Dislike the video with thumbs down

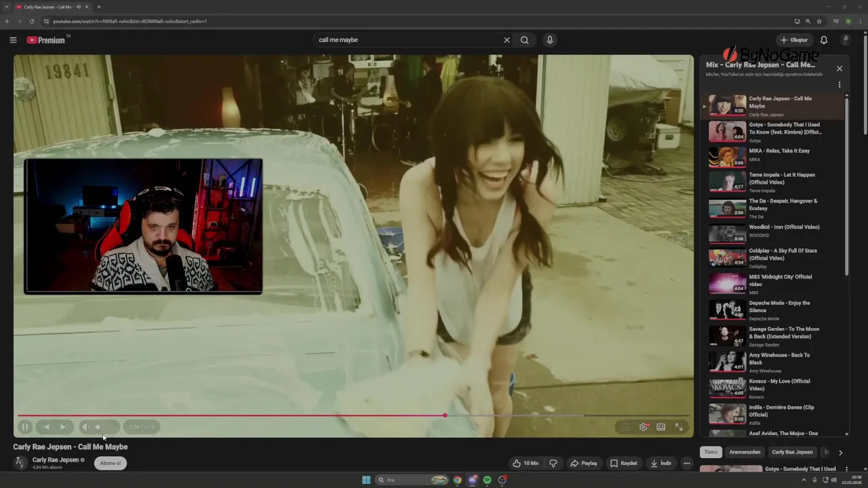(553, 464)
